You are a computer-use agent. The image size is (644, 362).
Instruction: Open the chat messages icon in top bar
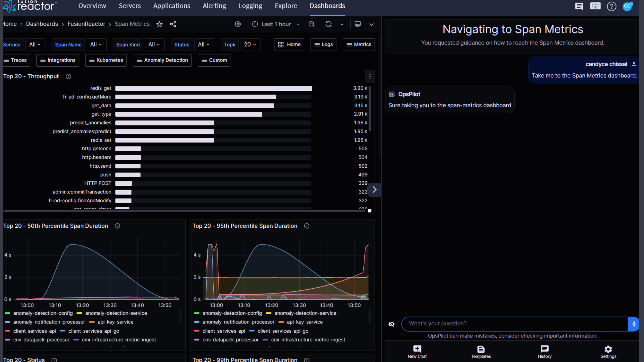pos(579,6)
